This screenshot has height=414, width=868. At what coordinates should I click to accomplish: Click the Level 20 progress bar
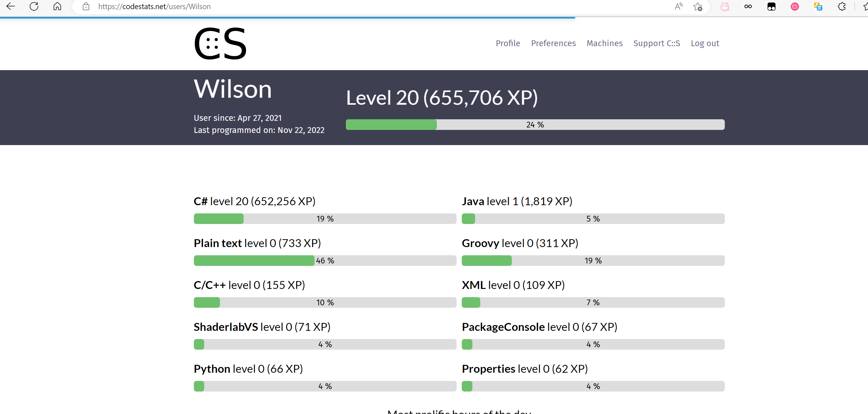tap(535, 125)
